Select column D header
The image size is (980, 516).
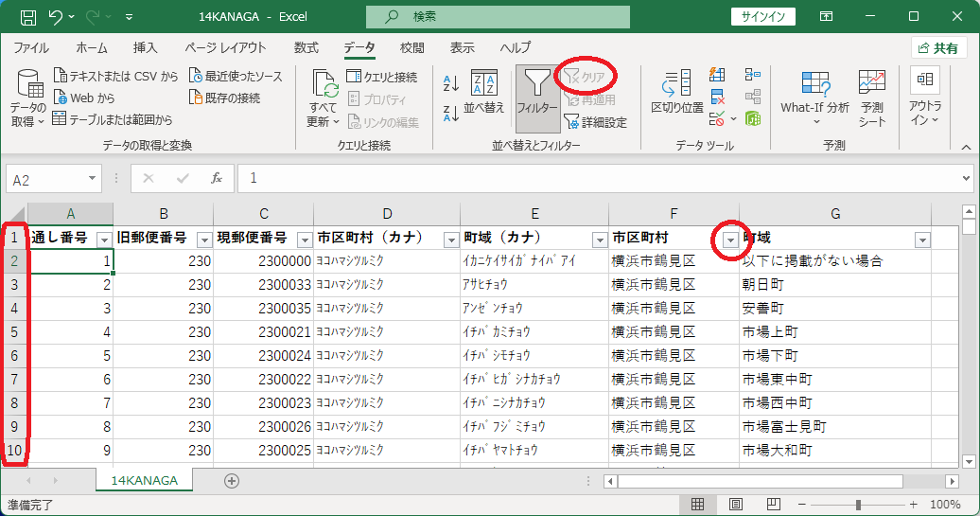click(387, 214)
